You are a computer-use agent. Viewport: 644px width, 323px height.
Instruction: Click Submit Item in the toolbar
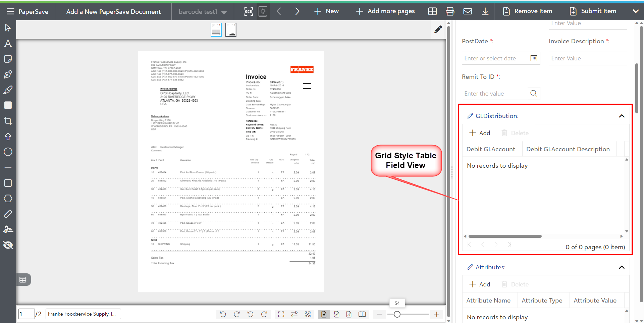[593, 11]
